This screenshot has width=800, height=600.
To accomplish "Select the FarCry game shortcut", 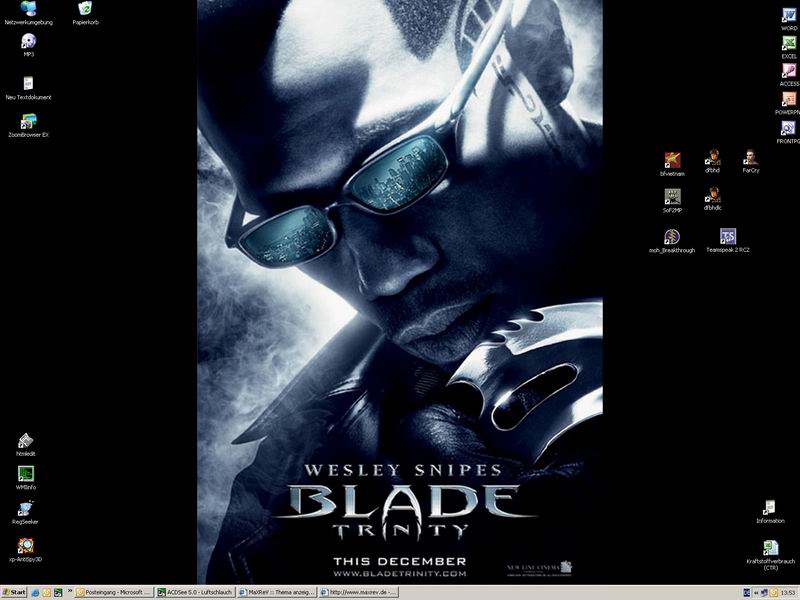I will coord(750,159).
